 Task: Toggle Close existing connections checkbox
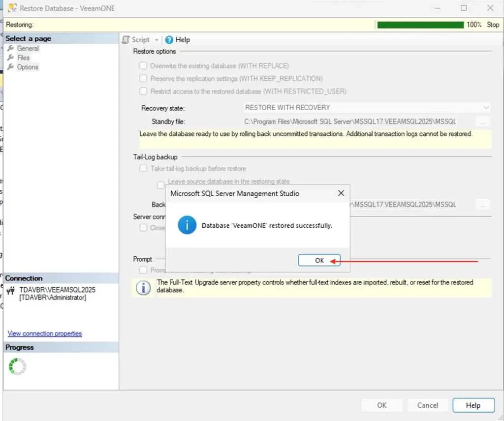click(x=143, y=227)
